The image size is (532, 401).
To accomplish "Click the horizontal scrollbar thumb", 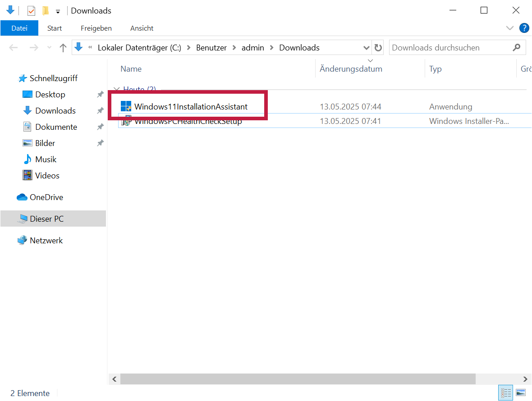I will [298, 379].
